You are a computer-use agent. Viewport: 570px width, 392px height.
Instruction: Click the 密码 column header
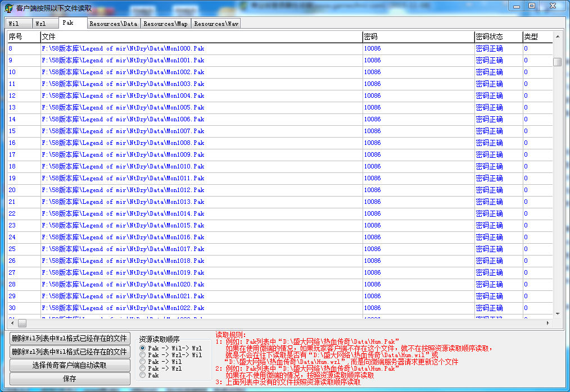(x=418, y=37)
